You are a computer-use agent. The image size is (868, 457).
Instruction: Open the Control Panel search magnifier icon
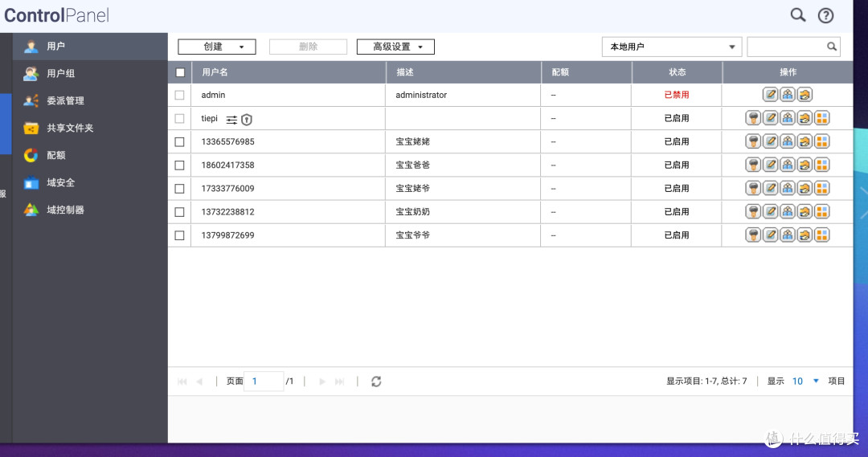point(798,15)
